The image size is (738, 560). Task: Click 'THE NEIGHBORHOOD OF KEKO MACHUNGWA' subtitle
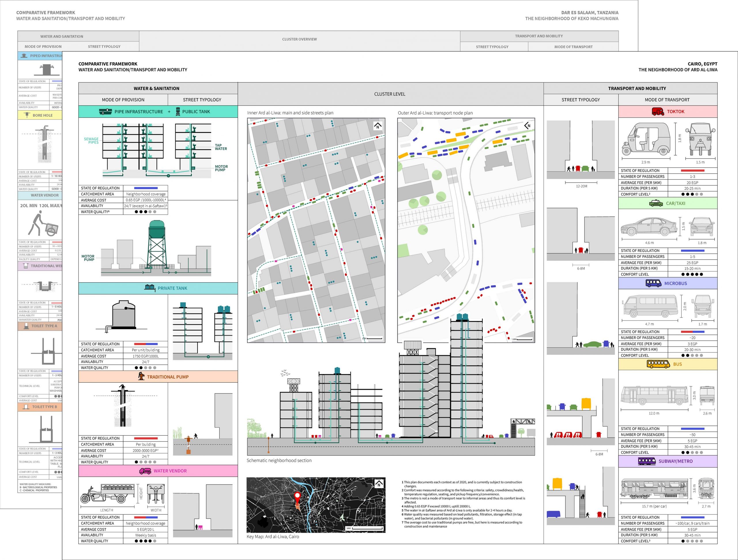[571, 19]
